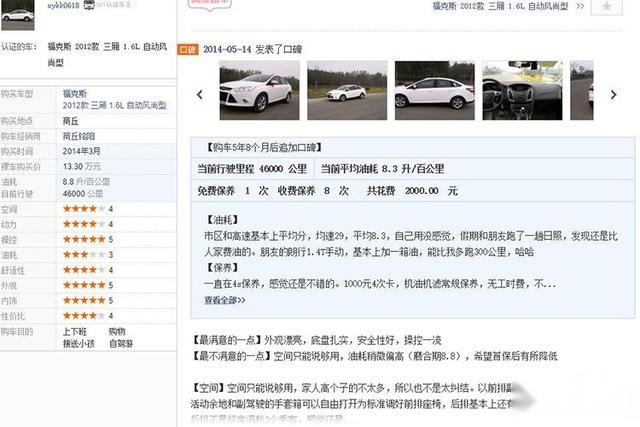Click the 【最满意的一点】 paragraph
The height and width of the screenshot is (427, 640).
click(316, 340)
